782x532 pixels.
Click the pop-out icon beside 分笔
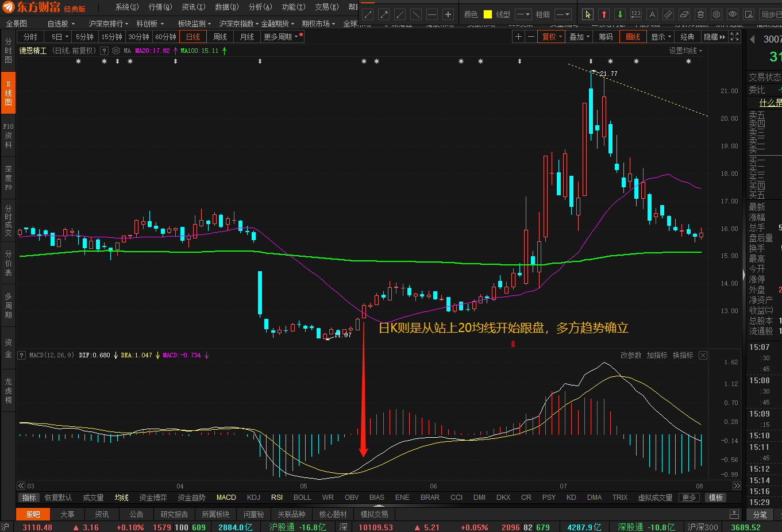(734, 514)
